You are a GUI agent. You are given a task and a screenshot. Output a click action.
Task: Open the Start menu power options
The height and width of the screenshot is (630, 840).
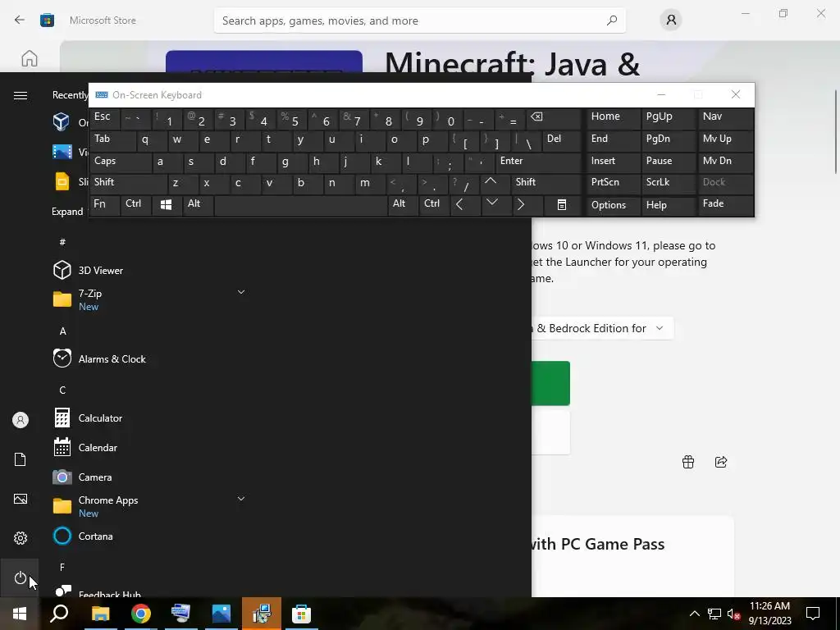point(20,577)
